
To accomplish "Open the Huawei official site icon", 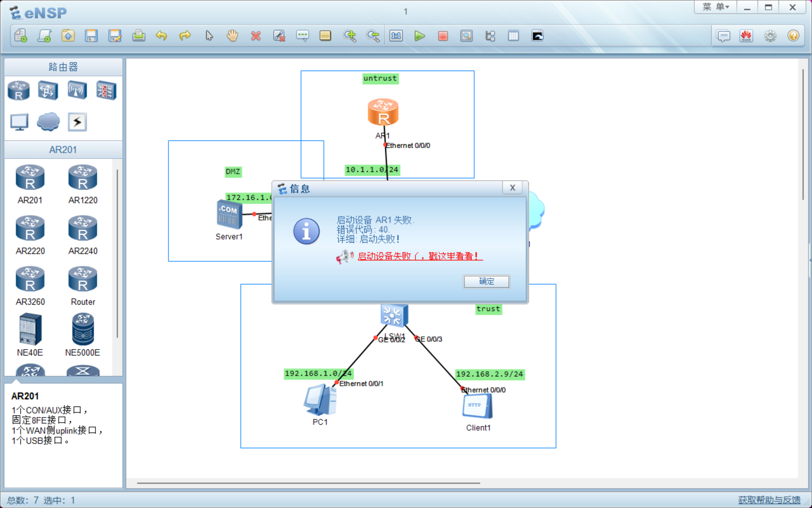I will coord(746,36).
